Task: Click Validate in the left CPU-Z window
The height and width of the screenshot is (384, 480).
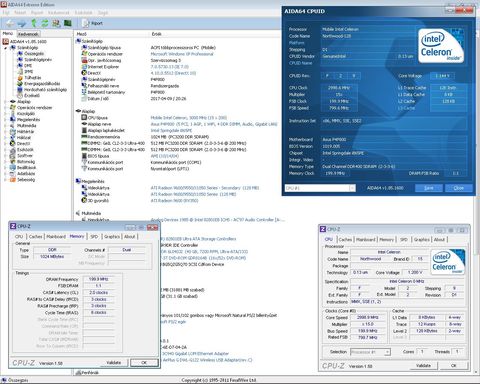Action: pyautogui.click(x=114, y=362)
